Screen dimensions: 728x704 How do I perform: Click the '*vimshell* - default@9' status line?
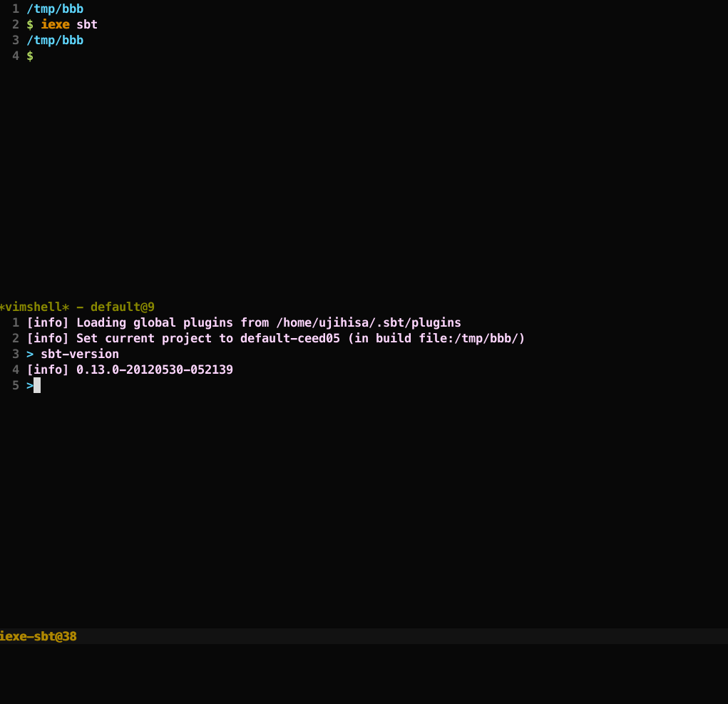coord(77,307)
